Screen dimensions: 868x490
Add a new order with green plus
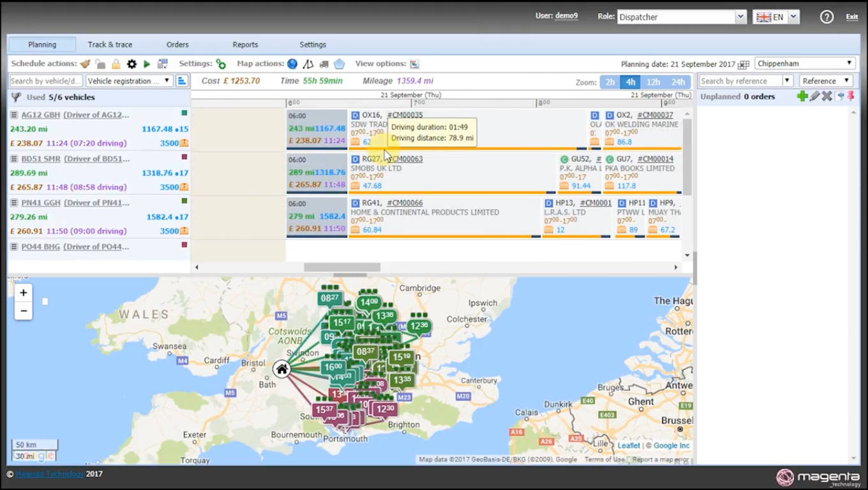(x=802, y=96)
